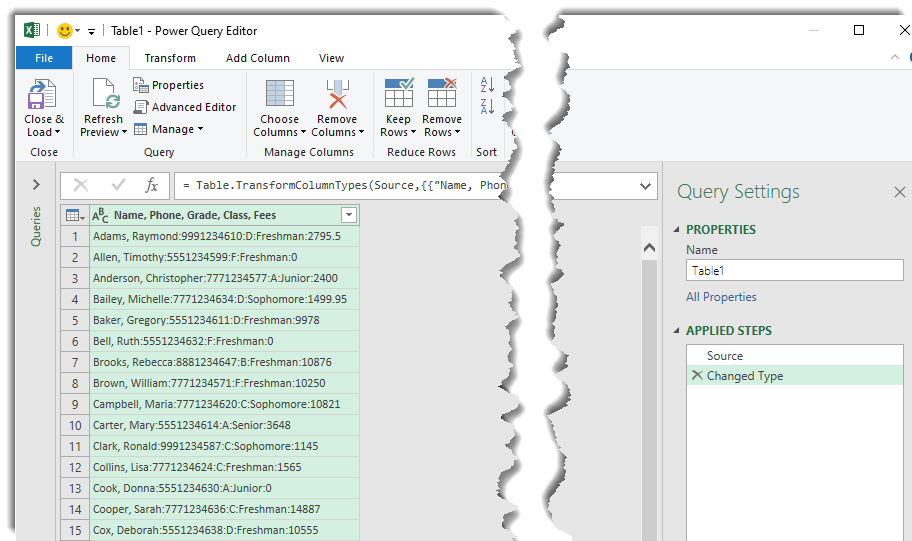This screenshot has width=912, height=541.
Task: Click the smiley feedback icon
Action: [65, 30]
